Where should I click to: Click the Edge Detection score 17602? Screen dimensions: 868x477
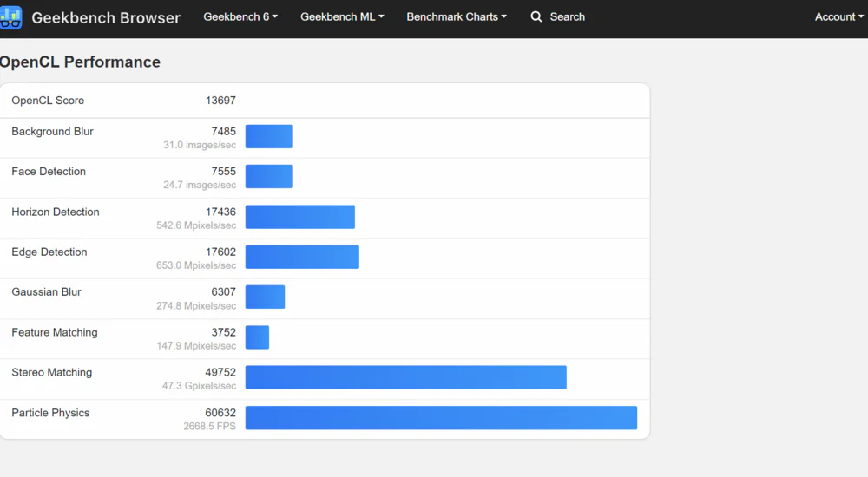coord(220,252)
